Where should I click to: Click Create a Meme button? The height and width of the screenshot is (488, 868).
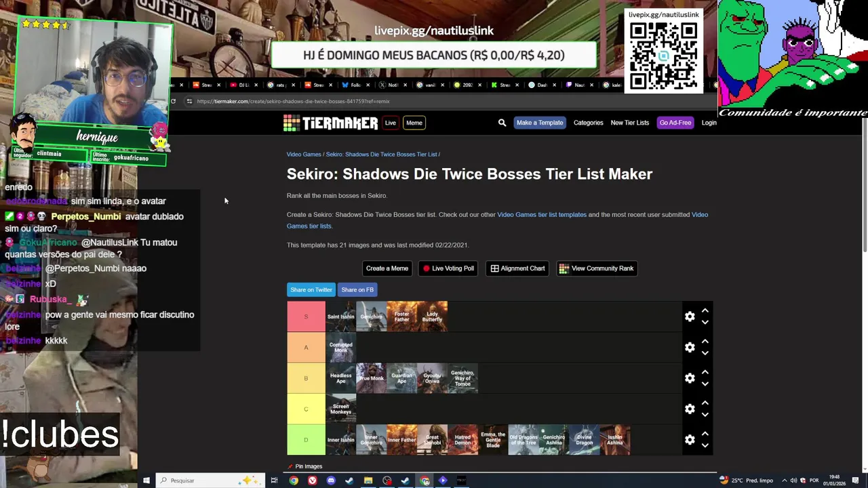pos(387,268)
